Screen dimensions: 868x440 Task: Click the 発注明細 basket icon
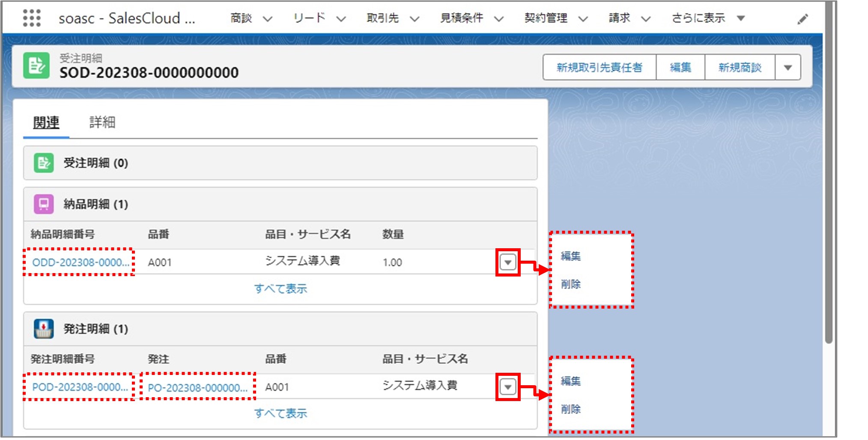(x=44, y=329)
